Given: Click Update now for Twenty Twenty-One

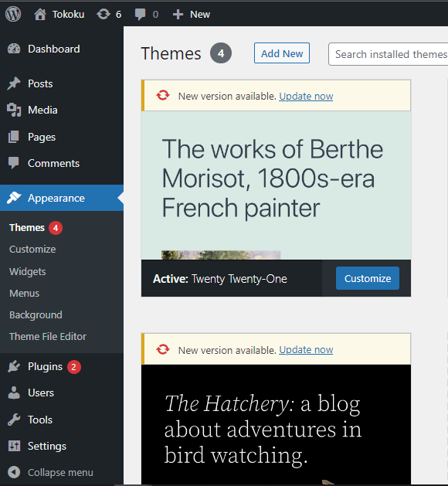Looking at the screenshot, I should pyautogui.click(x=306, y=97).
